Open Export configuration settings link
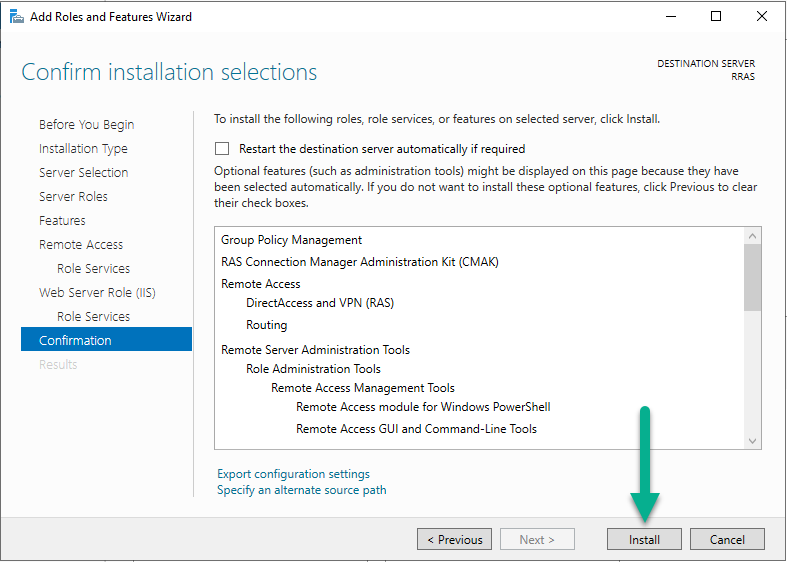The image size is (787, 562). [293, 474]
